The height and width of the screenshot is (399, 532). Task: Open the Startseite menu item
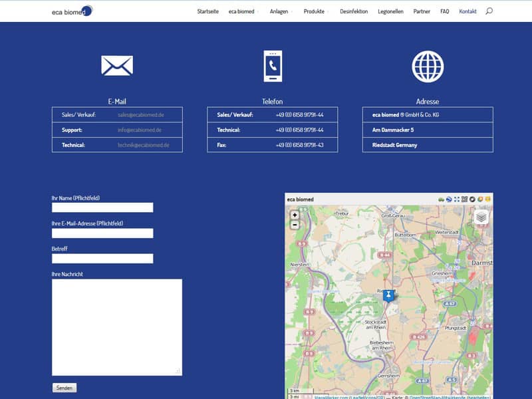click(207, 11)
